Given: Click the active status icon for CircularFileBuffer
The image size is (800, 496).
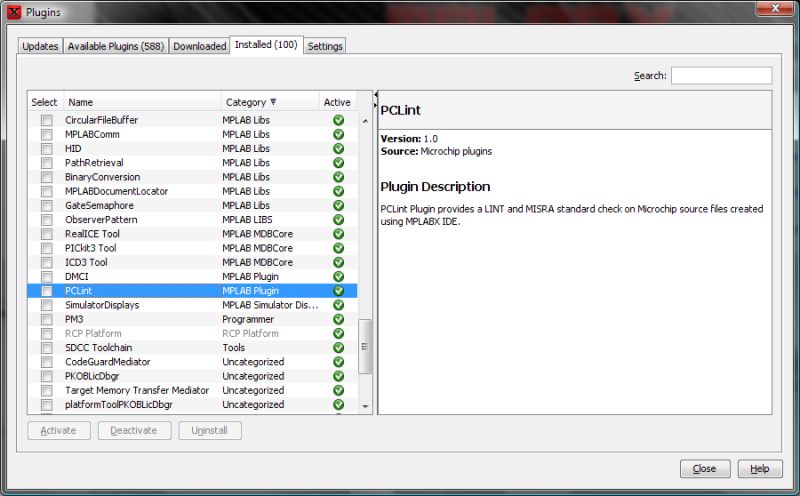Looking at the screenshot, I should coord(338,120).
